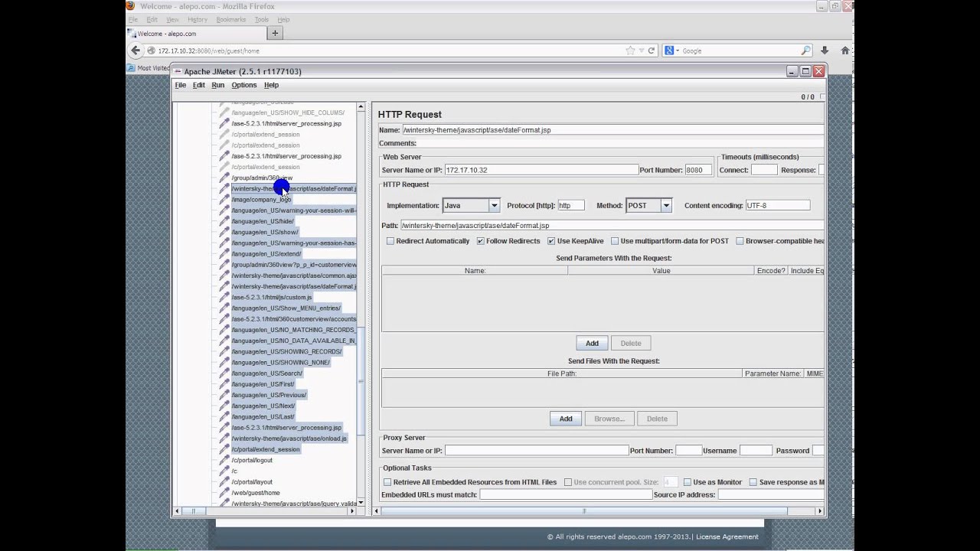
Task: Click the Path input field
Action: (612, 226)
